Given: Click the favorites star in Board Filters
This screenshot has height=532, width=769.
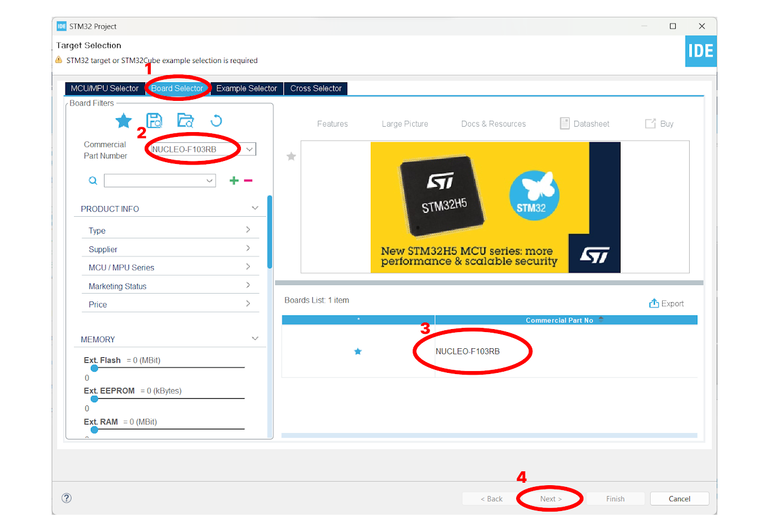Looking at the screenshot, I should (124, 121).
